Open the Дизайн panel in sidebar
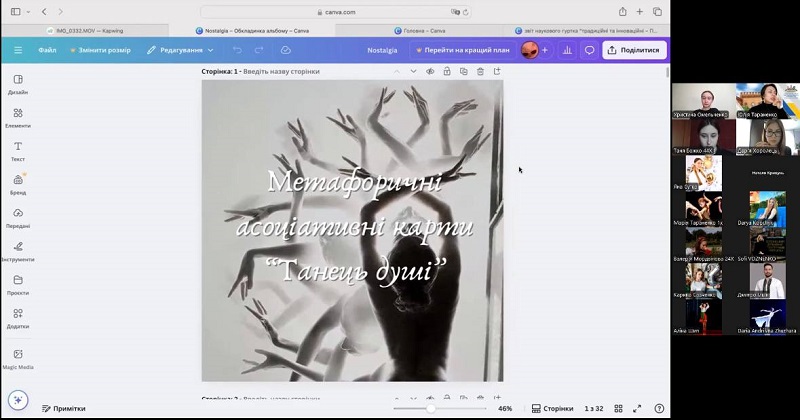Image resolution: width=800 pixels, height=420 pixels. 18,84
